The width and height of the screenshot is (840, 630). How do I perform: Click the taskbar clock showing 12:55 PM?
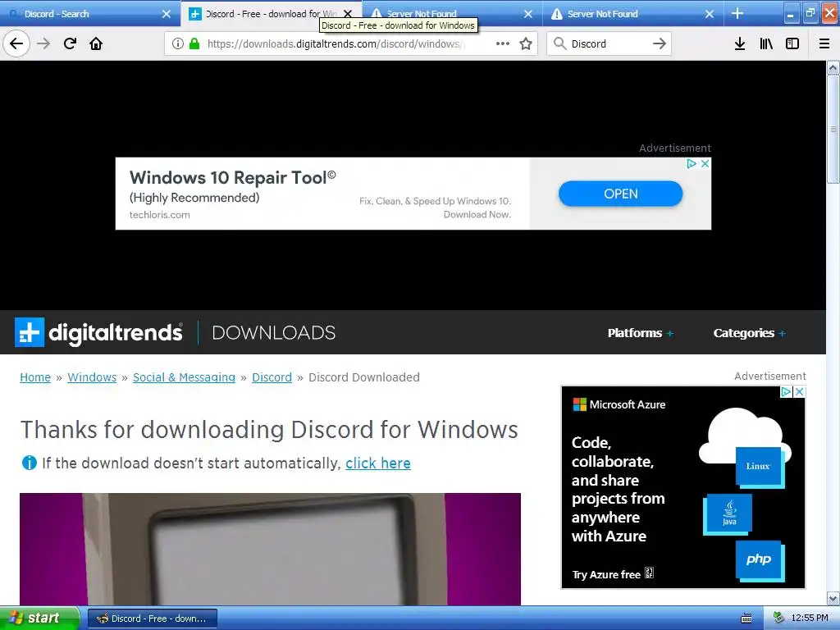tap(810, 618)
